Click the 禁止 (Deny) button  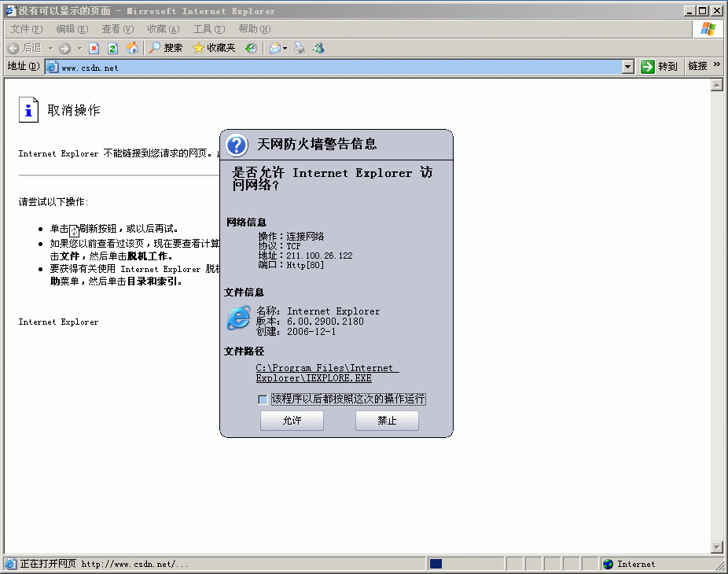point(387,421)
